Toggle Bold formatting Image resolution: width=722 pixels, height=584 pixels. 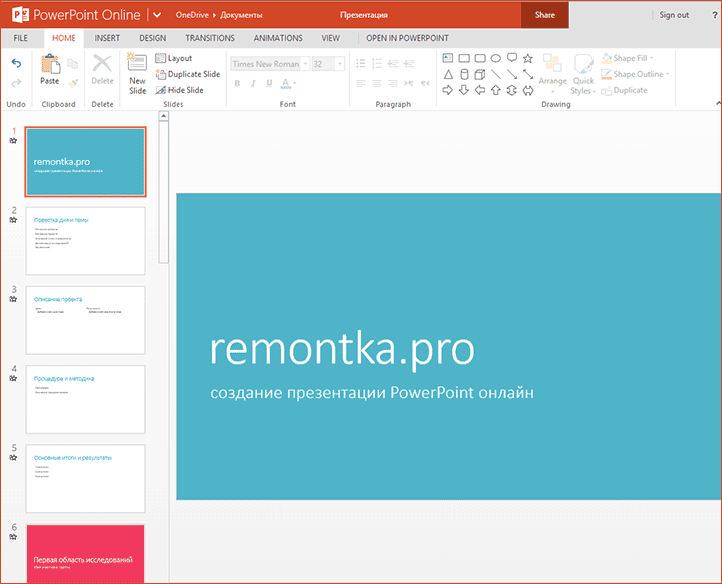click(237, 83)
